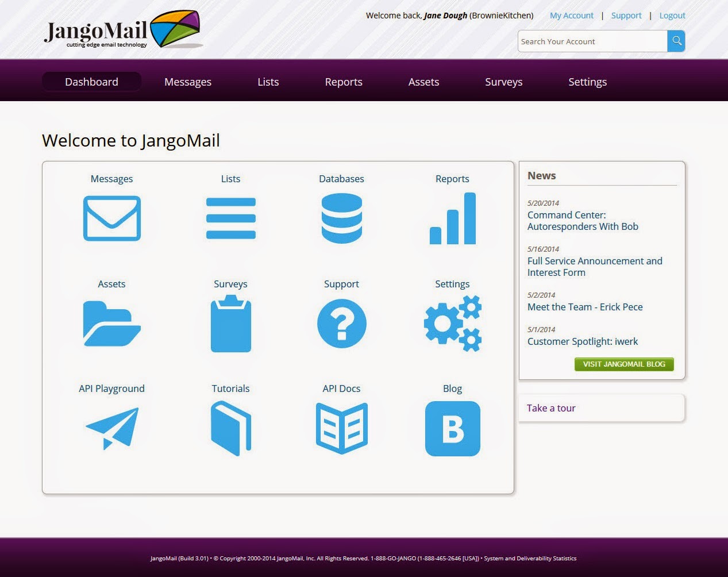Click the Reports bar chart icon

[x=453, y=218]
